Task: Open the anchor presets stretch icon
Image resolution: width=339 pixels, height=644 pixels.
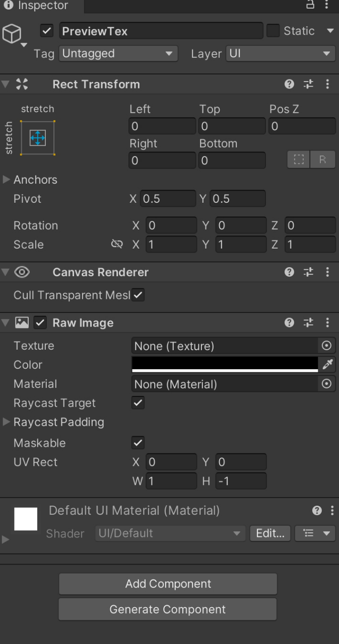Action: pos(38,138)
